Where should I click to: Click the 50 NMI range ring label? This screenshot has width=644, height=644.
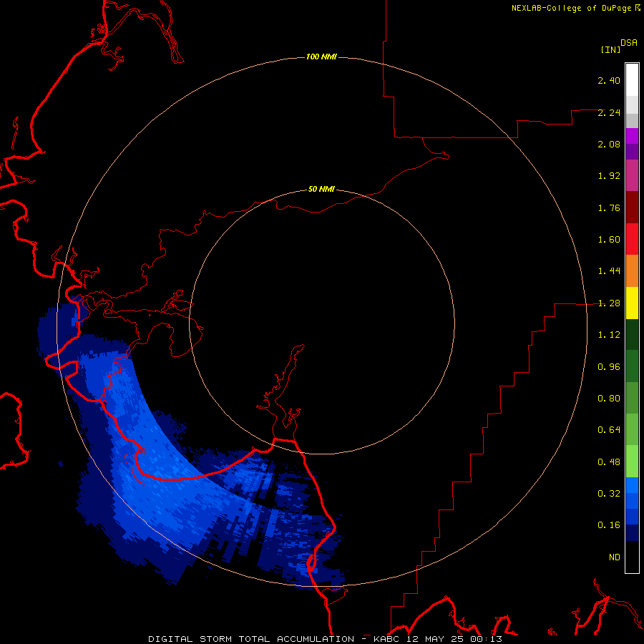[x=321, y=190]
